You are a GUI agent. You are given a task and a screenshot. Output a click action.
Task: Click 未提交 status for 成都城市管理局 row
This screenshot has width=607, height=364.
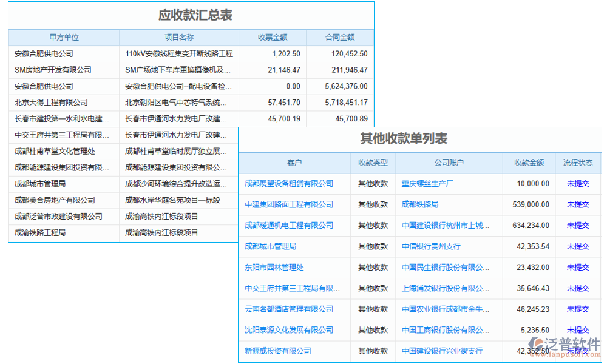(577, 246)
